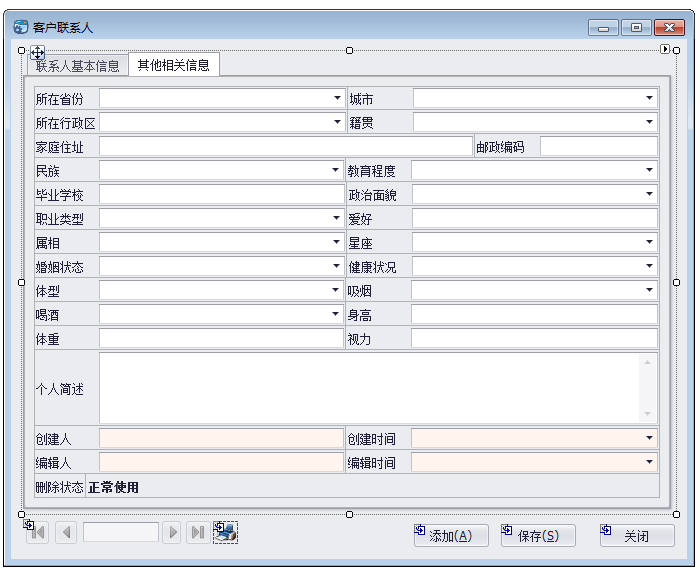Image resolution: width=700 pixels, height=572 pixels.
Task: Click the 正常使用 status text
Action: pos(113,487)
